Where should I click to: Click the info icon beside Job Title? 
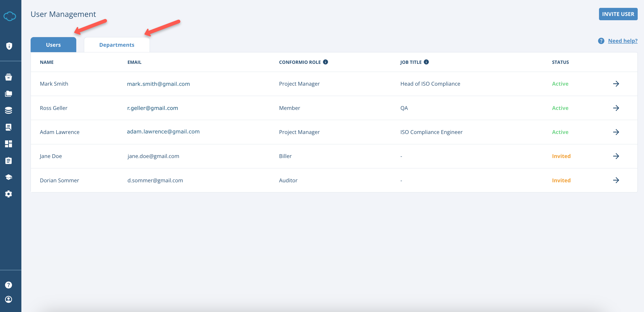pyautogui.click(x=426, y=62)
